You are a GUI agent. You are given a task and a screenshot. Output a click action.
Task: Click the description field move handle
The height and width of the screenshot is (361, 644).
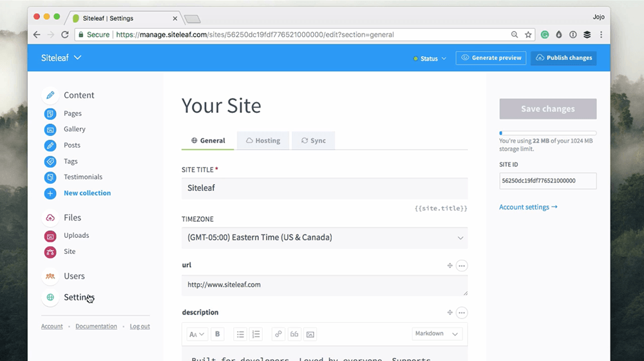450,313
